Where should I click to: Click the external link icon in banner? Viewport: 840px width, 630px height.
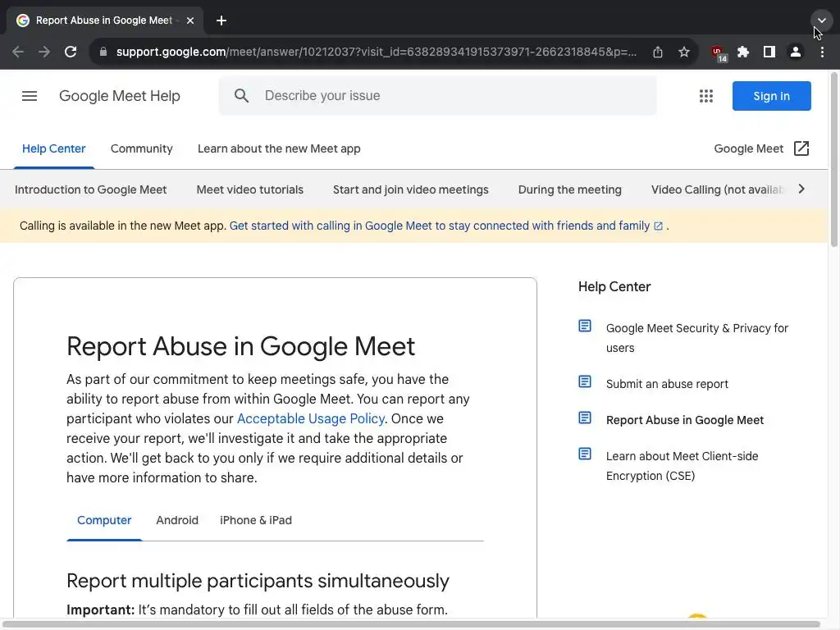(x=658, y=226)
